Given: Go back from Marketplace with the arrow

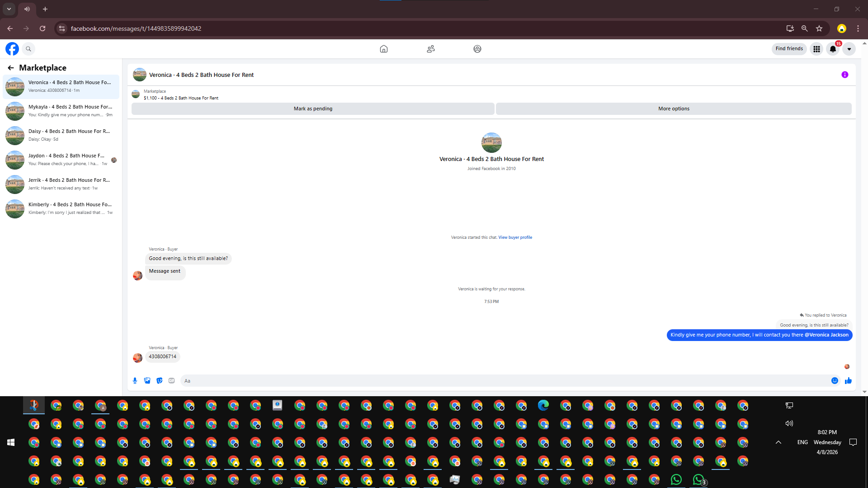Looking at the screenshot, I should click(x=11, y=68).
